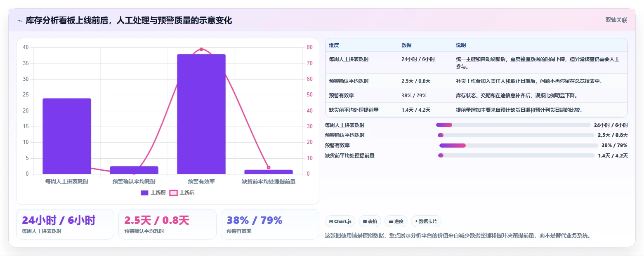Open the purple 24小时 / 6小时 data card

coord(65,224)
